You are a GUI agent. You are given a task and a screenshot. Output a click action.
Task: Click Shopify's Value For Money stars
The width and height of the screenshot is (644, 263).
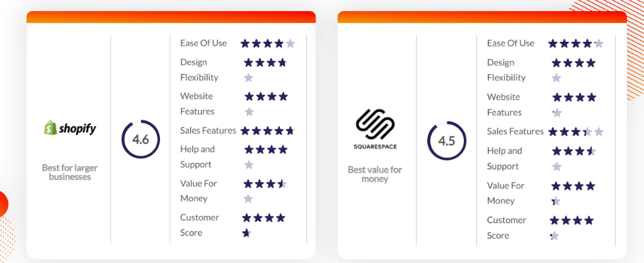265,191
